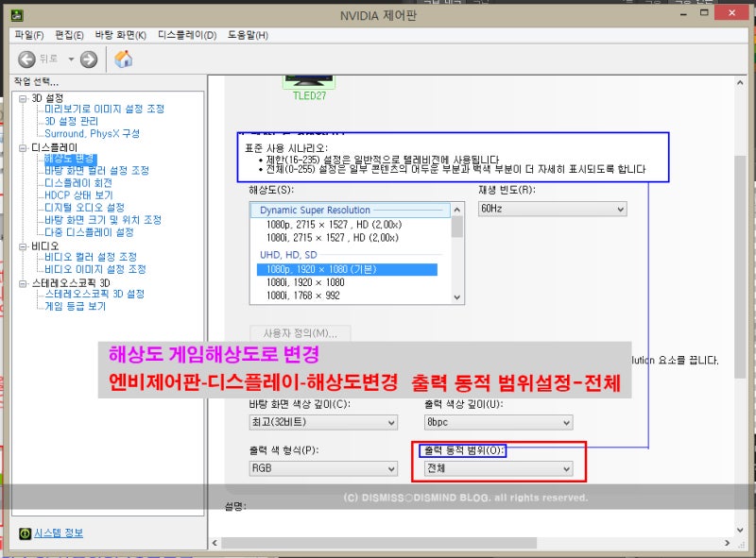This screenshot has height=558, width=756.
Task: Select 1080i, 1768 × 992 resolution
Action: click(x=302, y=296)
